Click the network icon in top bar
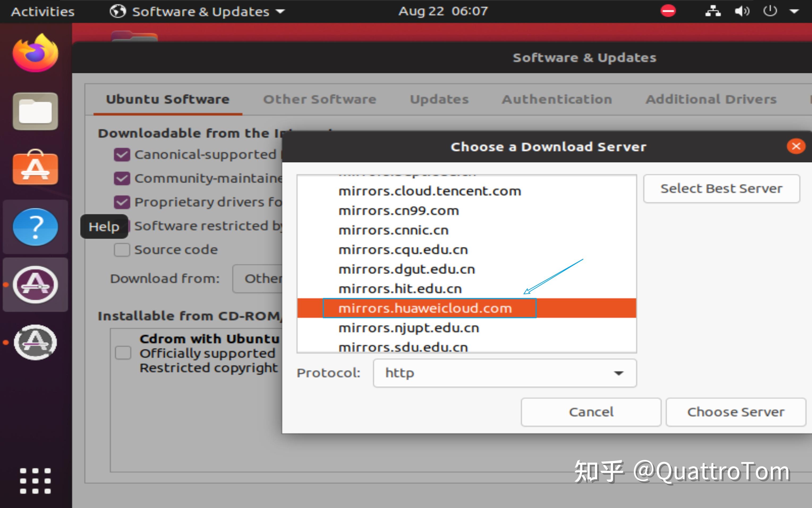This screenshot has height=508, width=812. [712, 11]
